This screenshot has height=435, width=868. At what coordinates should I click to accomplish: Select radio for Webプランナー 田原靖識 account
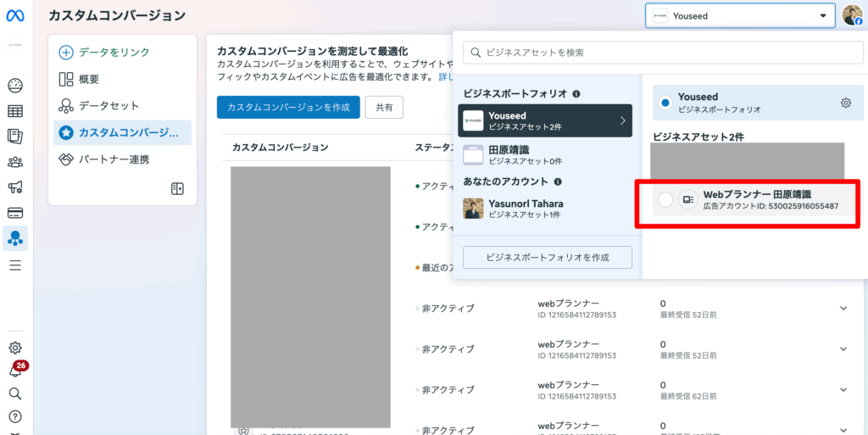click(665, 200)
